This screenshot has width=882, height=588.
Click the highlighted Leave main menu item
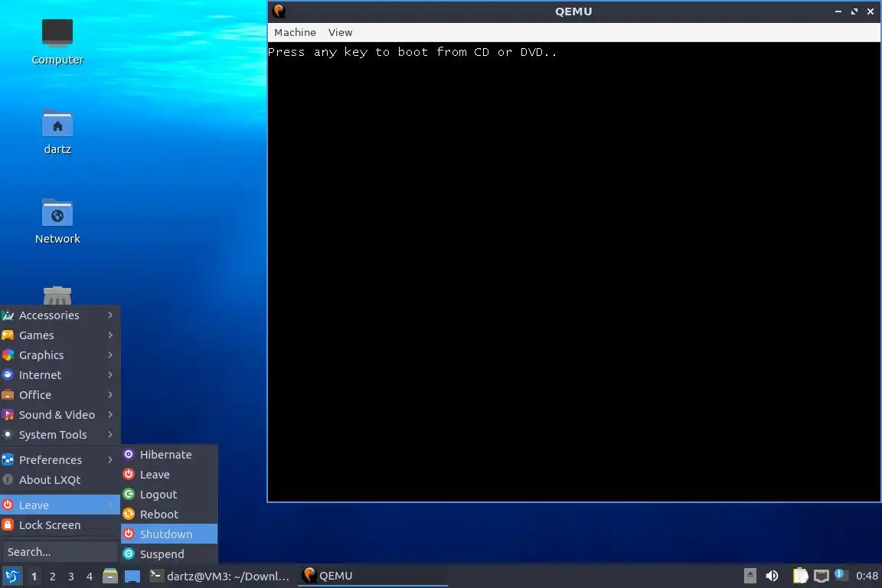[x=60, y=505]
